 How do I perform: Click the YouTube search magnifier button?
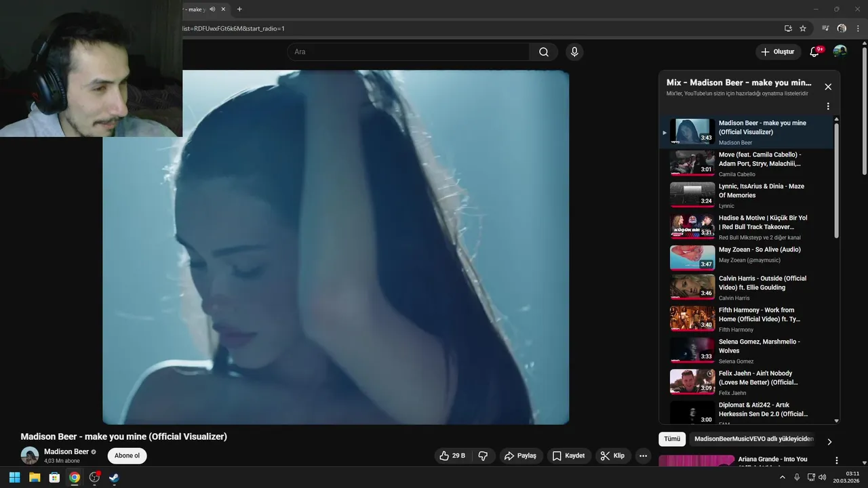pos(544,52)
